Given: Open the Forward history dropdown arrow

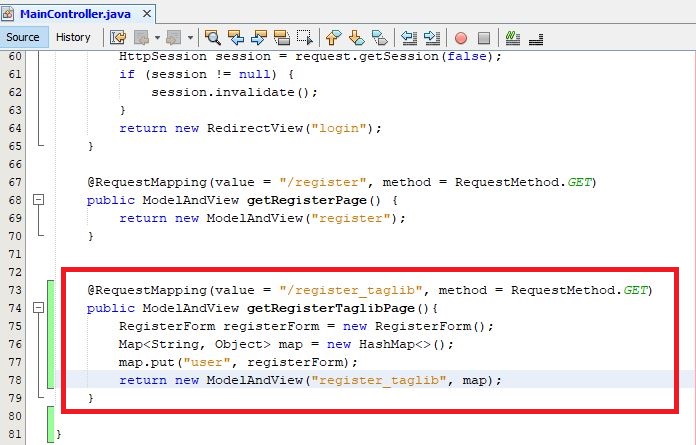Looking at the screenshot, I should point(190,38).
